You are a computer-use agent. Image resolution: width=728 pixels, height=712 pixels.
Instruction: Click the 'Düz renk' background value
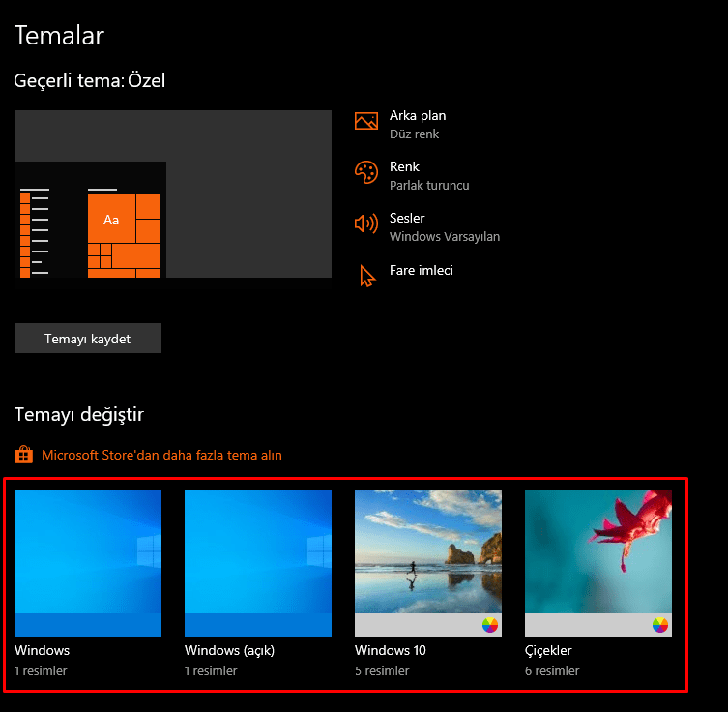coord(414,134)
